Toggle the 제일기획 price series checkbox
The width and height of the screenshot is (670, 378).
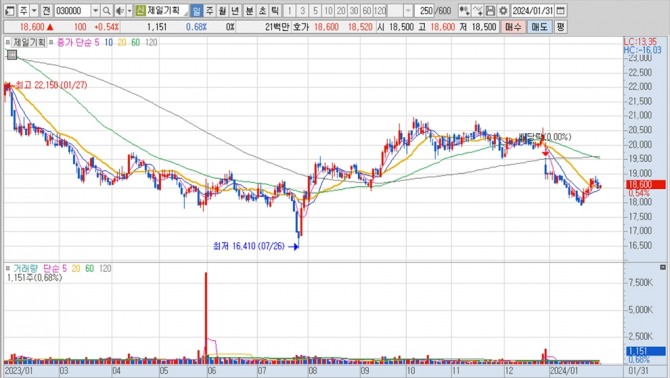point(8,42)
